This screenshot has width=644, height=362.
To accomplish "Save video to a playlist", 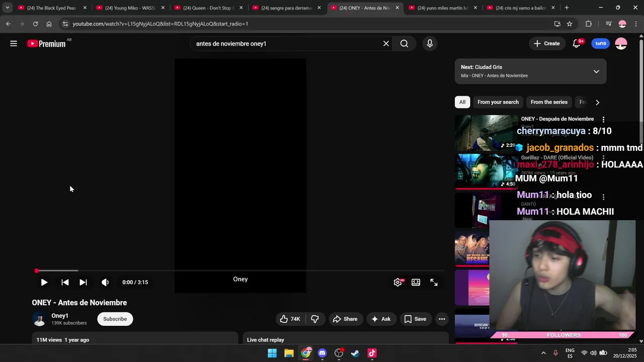I will point(415,319).
